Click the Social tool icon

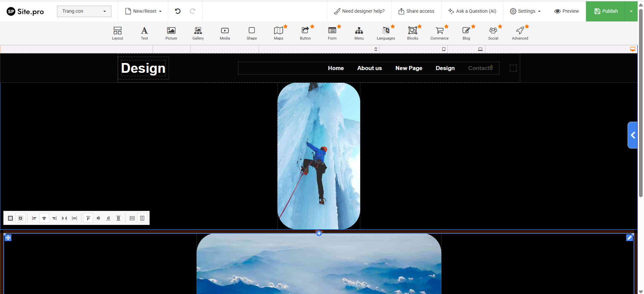point(493,33)
